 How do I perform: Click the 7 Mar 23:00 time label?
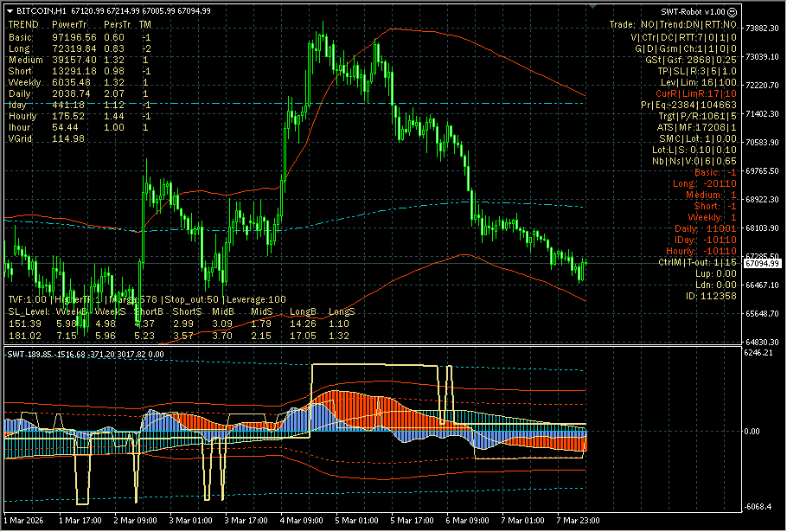pyautogui.click(x=578, y=521)
